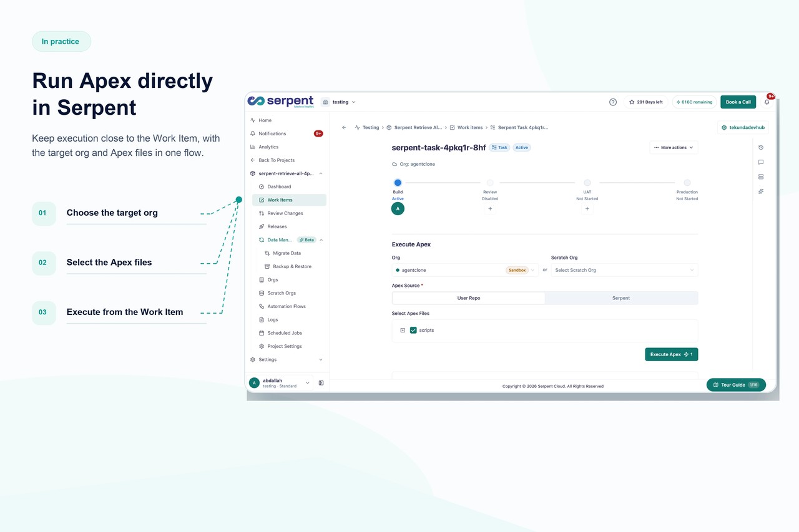Collapse the sidebar with the panel icon
Screen dimensions: 799x532
[x=321, y=383]
